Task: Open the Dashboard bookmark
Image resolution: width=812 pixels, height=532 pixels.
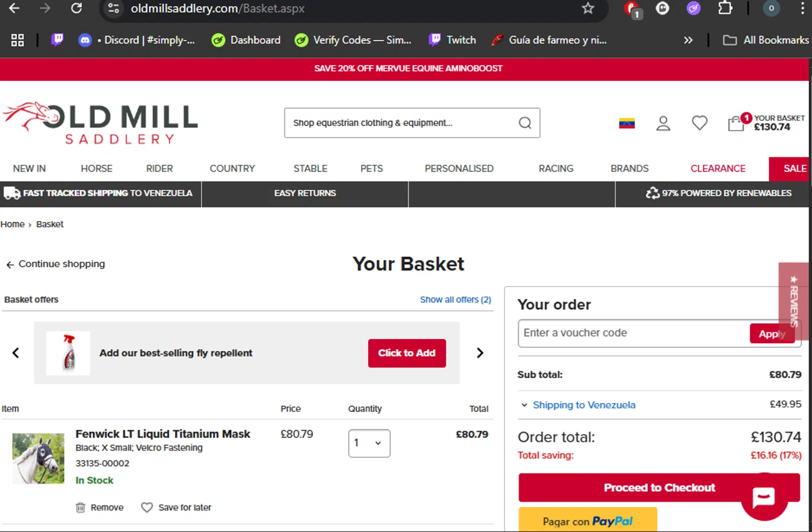Action: pos(246,40)
